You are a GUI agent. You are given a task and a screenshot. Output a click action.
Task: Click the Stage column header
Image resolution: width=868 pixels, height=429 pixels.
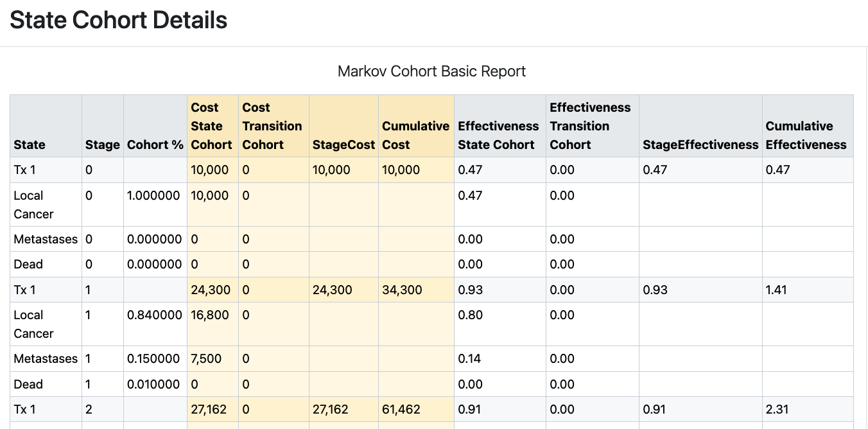pyautogui.click(x=102, y=144)
